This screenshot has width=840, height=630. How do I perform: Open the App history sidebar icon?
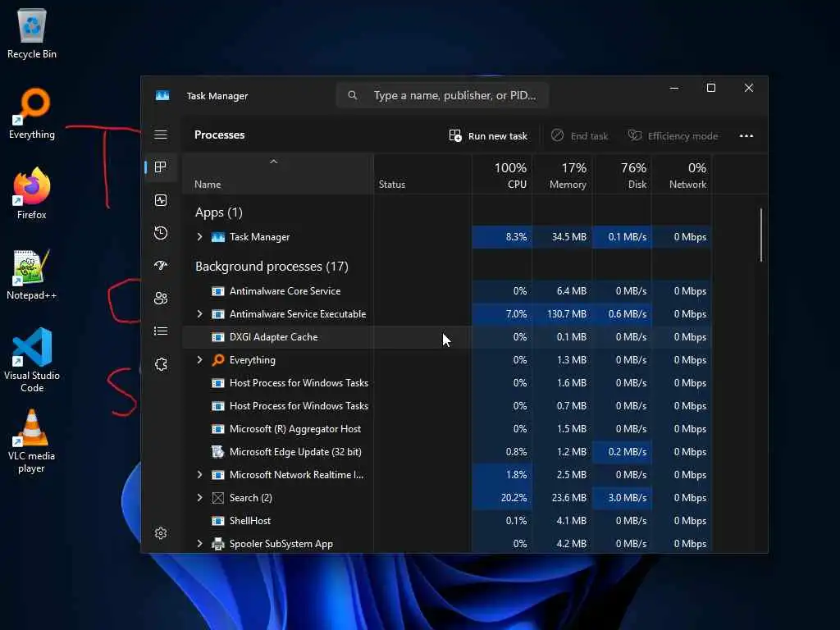click(161, 233)
